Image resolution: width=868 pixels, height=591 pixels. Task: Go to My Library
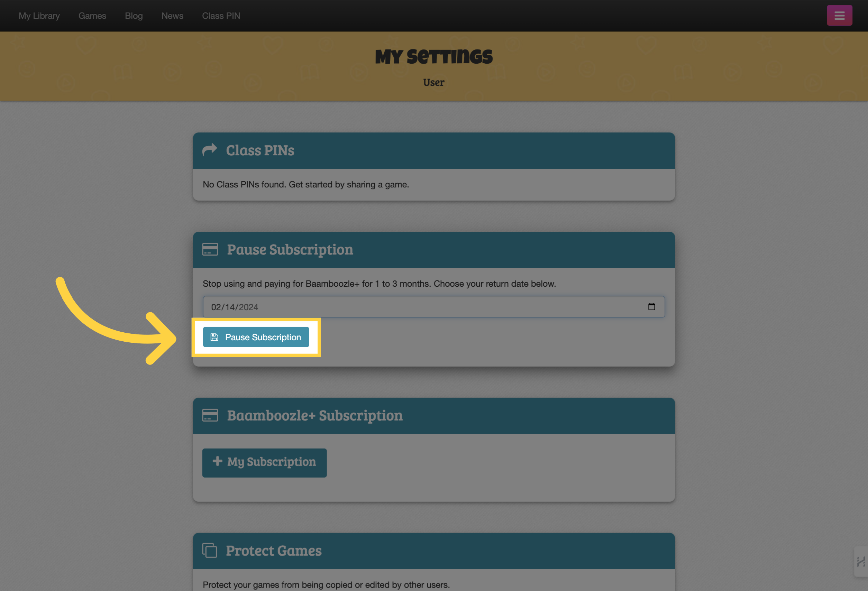39,16
